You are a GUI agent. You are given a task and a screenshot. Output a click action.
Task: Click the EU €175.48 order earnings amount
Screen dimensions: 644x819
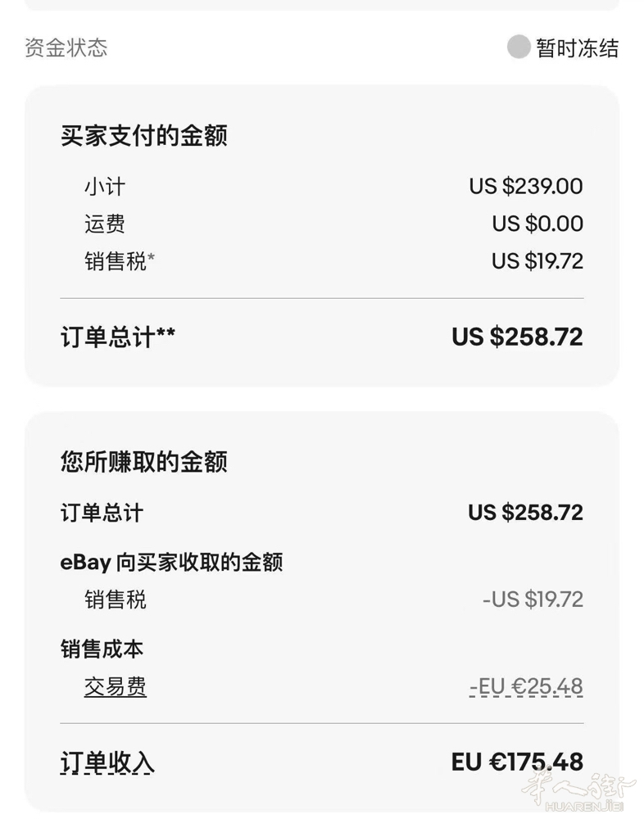pyautogui.click(x=517, y=762)
